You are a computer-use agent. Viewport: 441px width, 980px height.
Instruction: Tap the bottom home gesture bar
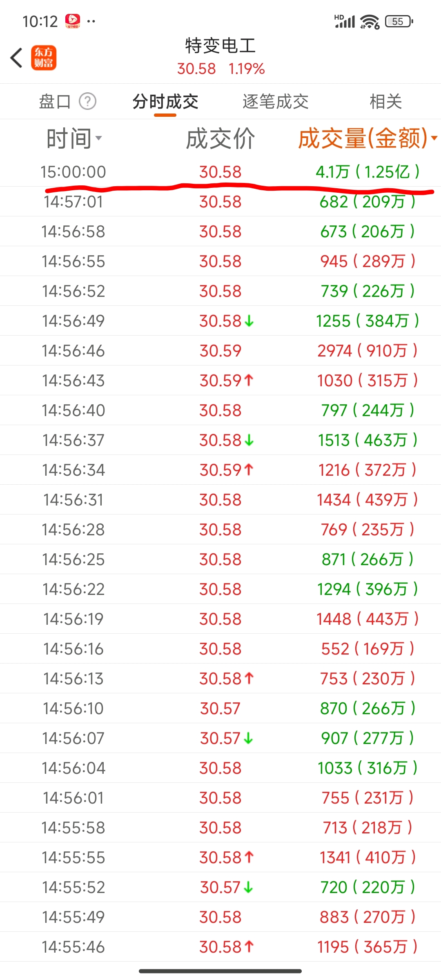[220, 971]
